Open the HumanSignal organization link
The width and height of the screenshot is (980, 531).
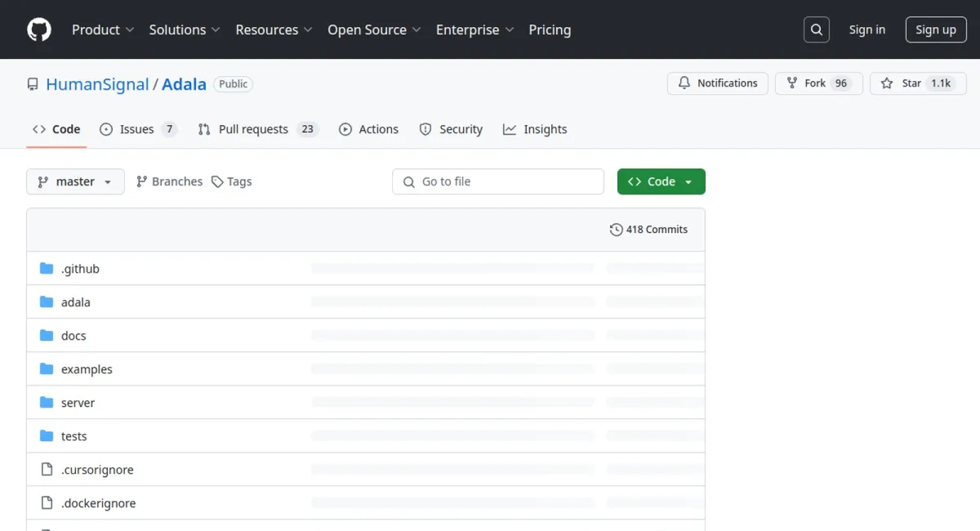click(x=97, y=84)
